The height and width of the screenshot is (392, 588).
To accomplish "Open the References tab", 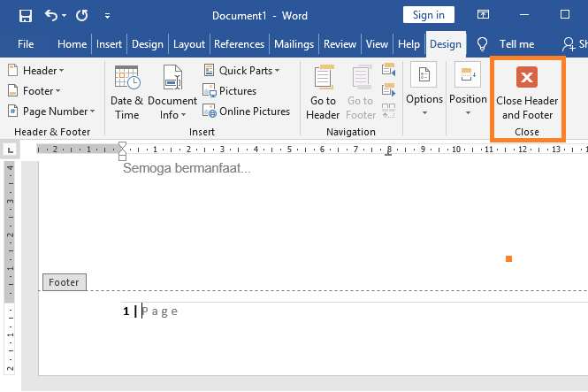I will tap(240, 44).
